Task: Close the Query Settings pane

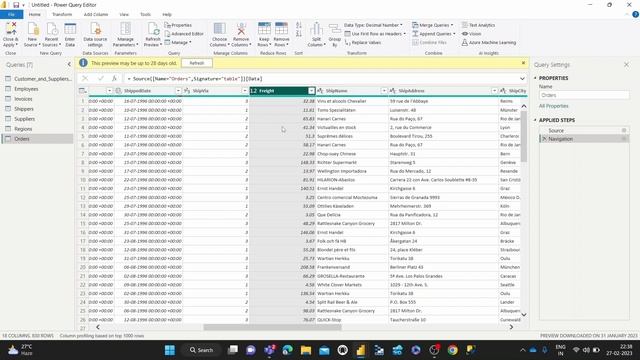Action: point(627,64)
